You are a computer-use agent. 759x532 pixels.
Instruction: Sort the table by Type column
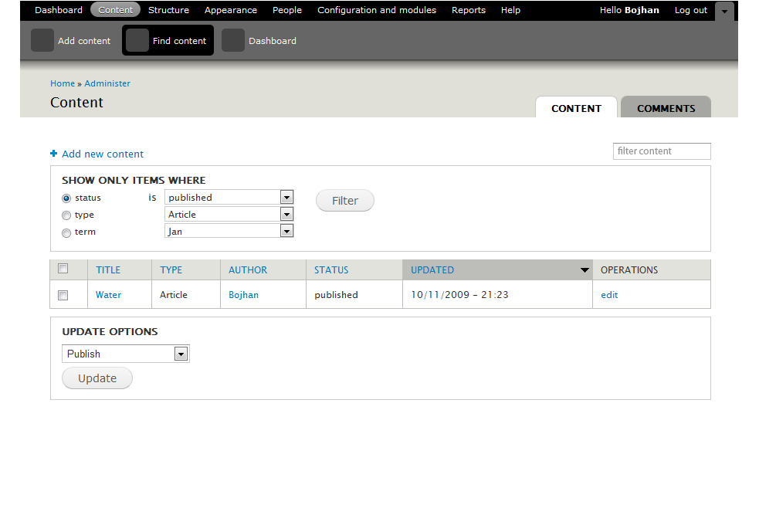tap(171, 270)
